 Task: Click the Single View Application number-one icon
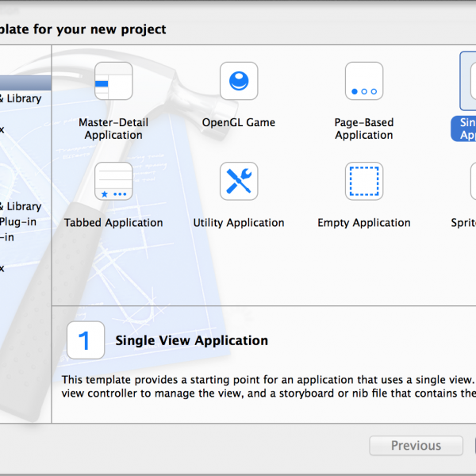86,340
